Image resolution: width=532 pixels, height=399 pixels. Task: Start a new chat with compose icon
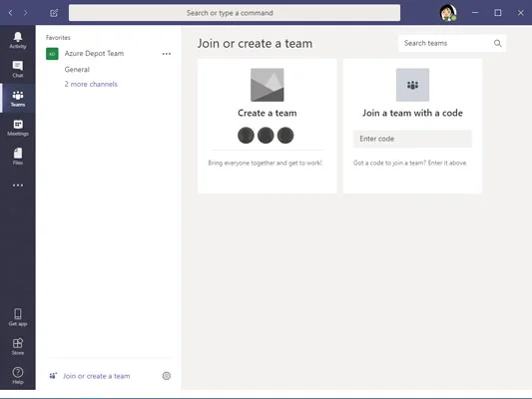click(x=54, y=13)
